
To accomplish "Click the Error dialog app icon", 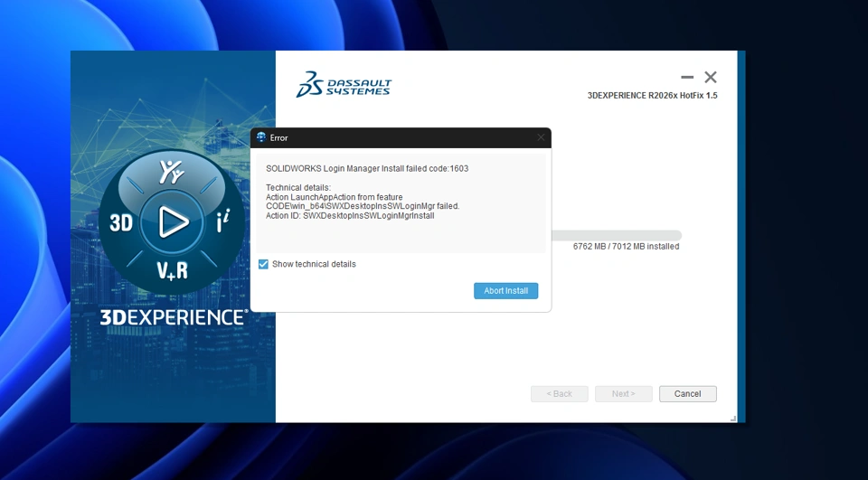I will (x=261, y=137).
